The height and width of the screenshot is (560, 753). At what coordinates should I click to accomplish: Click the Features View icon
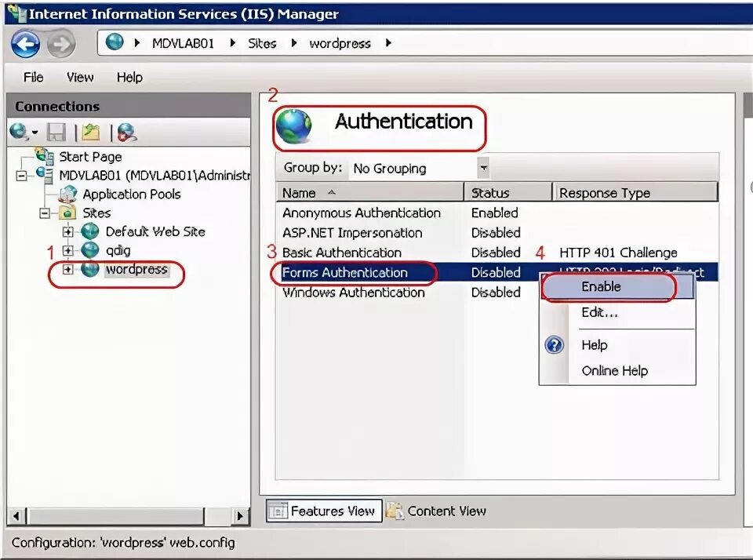click(x=278, y=511)
